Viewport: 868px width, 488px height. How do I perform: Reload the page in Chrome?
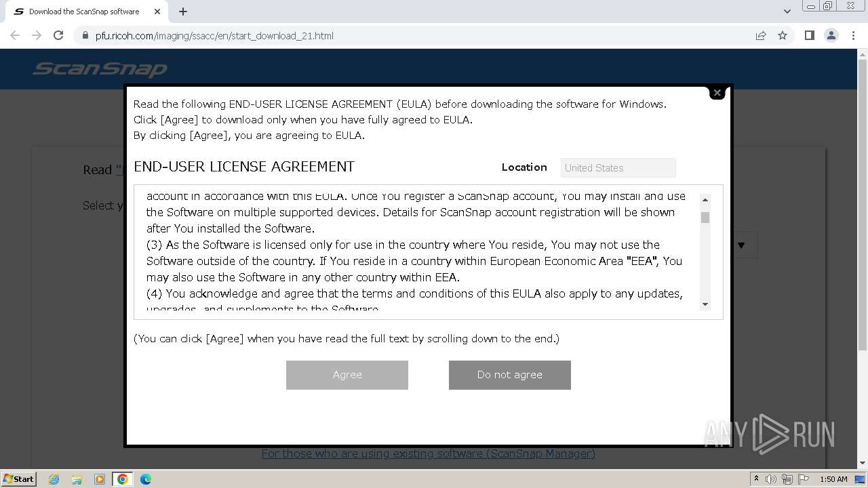pos(58,35)
